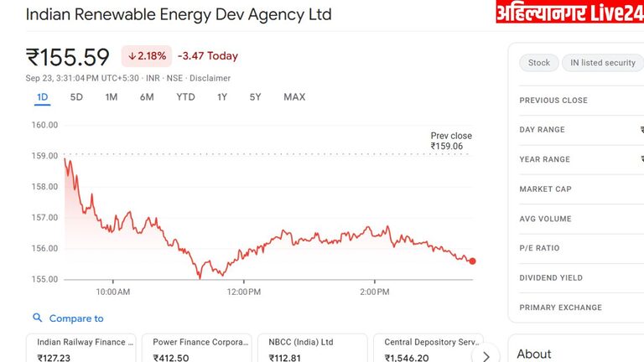
Task: Click the Compare to link
Action: click(x=76, y=318)
